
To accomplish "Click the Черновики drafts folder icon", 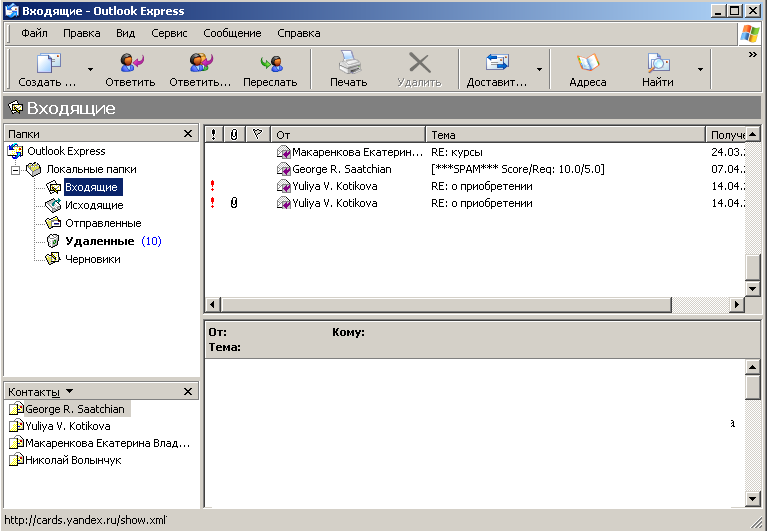I will tap(53, 259).
